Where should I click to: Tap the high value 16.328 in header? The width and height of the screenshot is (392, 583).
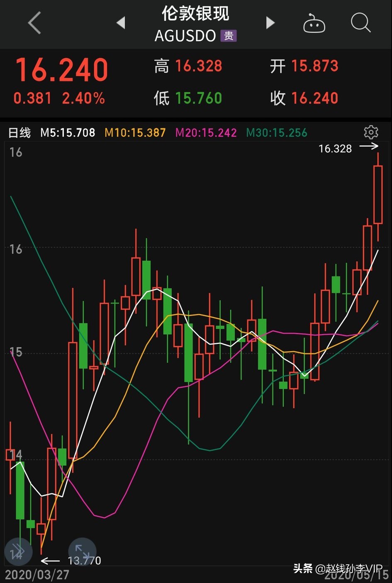tap(199, 66)
